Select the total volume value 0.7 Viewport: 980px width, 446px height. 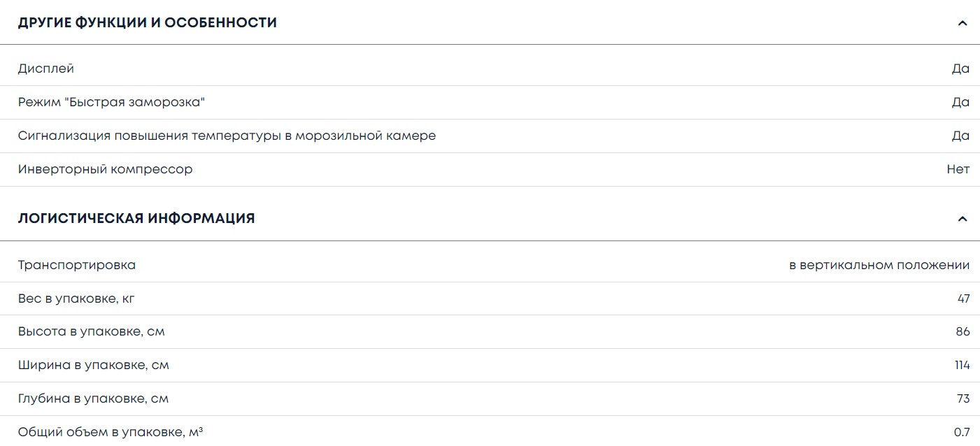pos(962,432)
